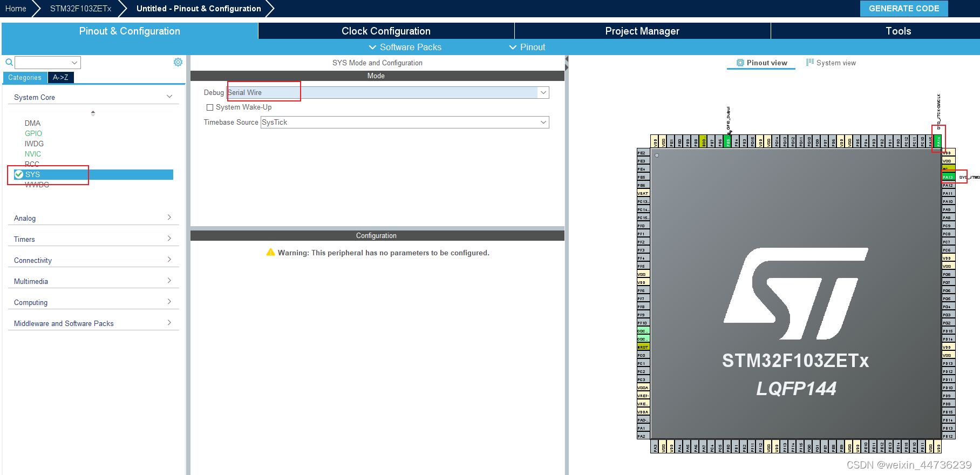Click Untitled - Pinout & Configuration breadcrumb
The image size is (980, 475).
199,8
